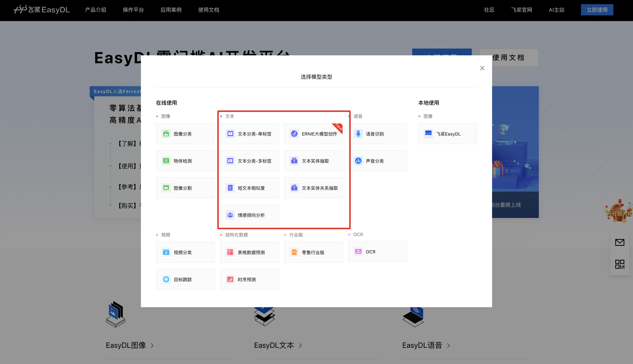633x364 pixels.
Task: Open the 零售行业版 icon
Action: pos(294,252)
